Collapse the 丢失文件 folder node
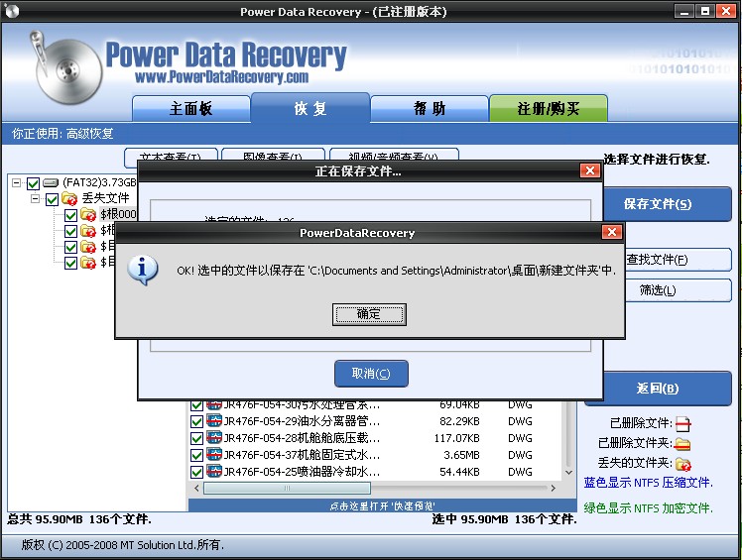The image size is (742, 560). pos(36,198)
